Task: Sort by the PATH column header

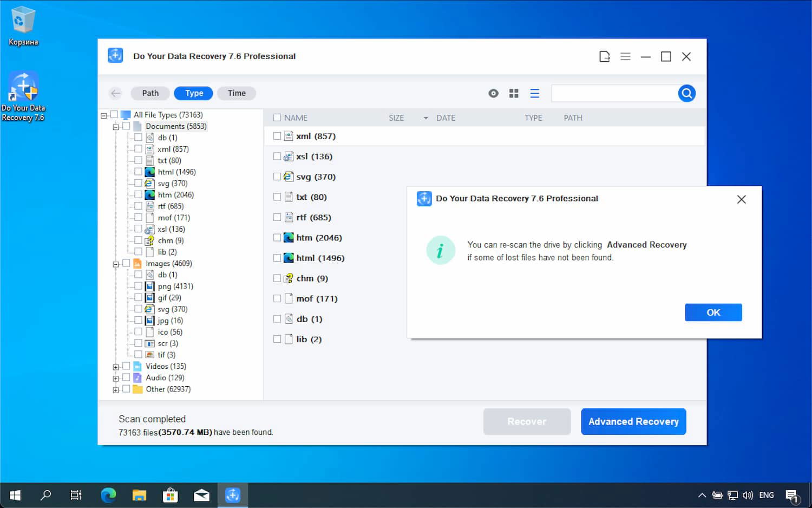Action: [x=573, y=118]
